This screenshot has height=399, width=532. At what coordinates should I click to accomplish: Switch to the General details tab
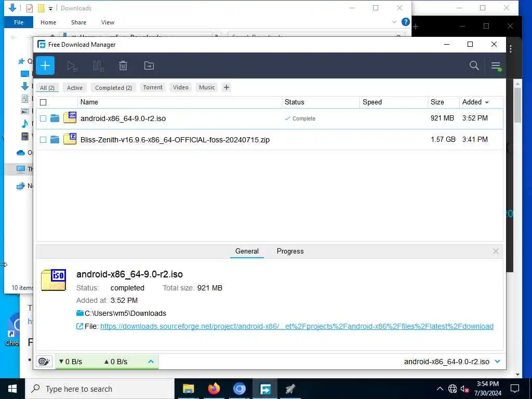coord(247,251)
